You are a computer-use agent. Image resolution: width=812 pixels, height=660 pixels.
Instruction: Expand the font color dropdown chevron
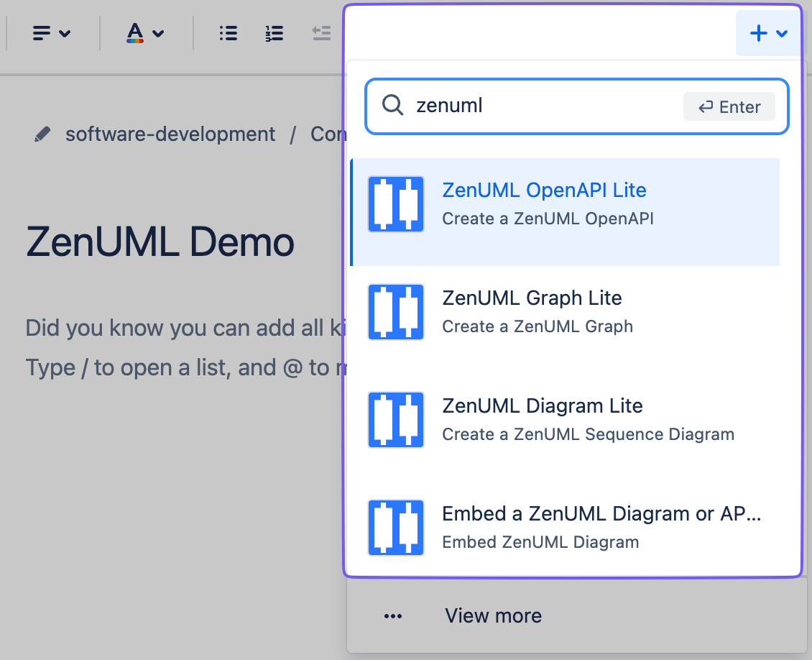[158, 33]
